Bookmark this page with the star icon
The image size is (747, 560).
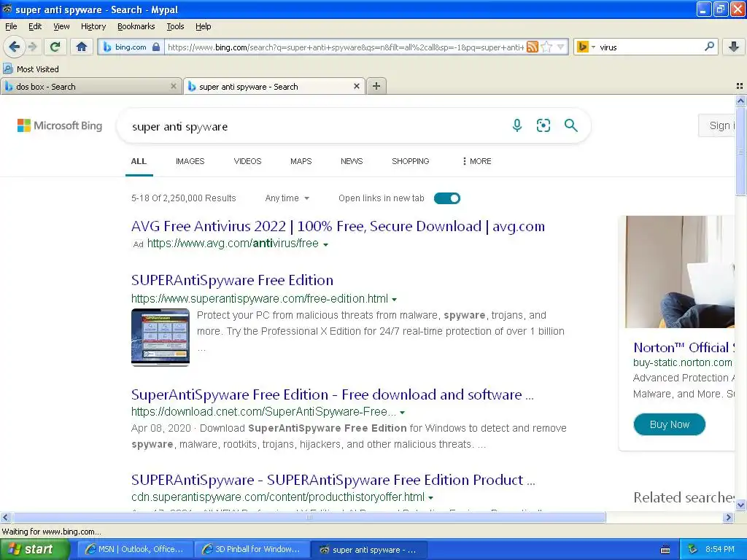click(x=546, y=47)
